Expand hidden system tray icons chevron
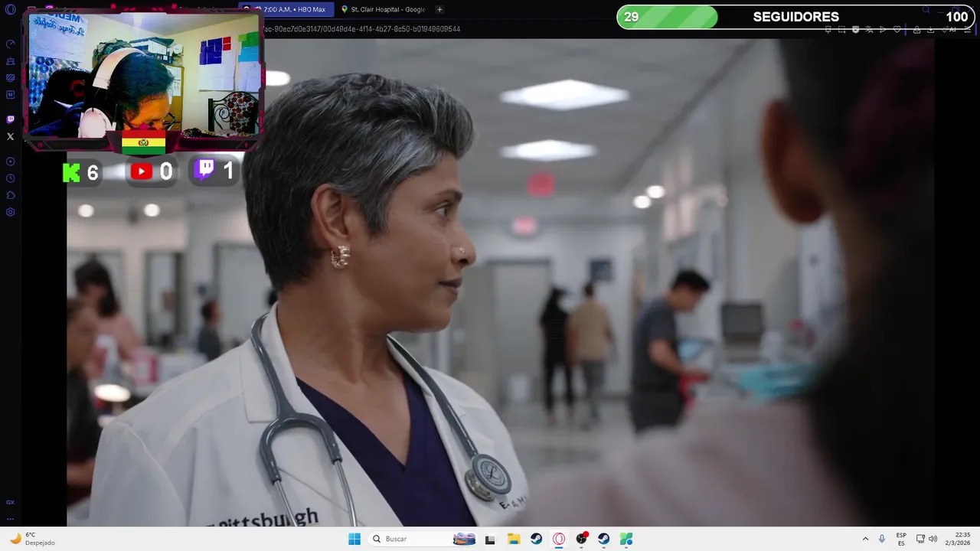 click(865, 539)
